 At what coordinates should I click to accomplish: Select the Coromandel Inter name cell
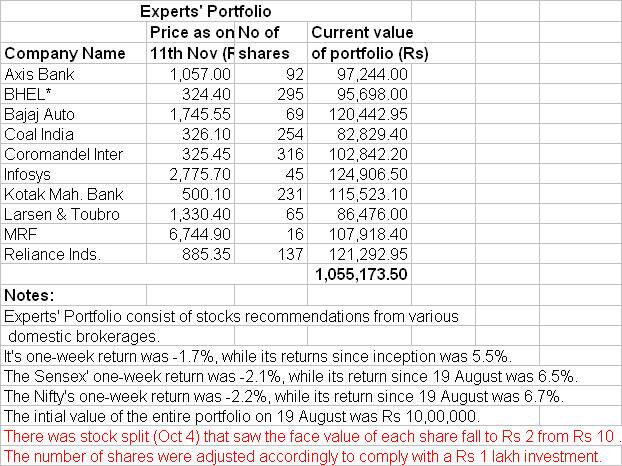click(64, 154)
